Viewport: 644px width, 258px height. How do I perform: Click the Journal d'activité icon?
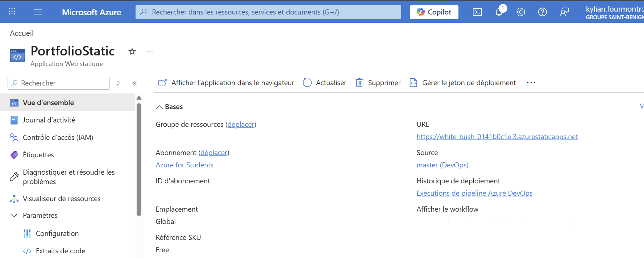click(x=14, y=120)
